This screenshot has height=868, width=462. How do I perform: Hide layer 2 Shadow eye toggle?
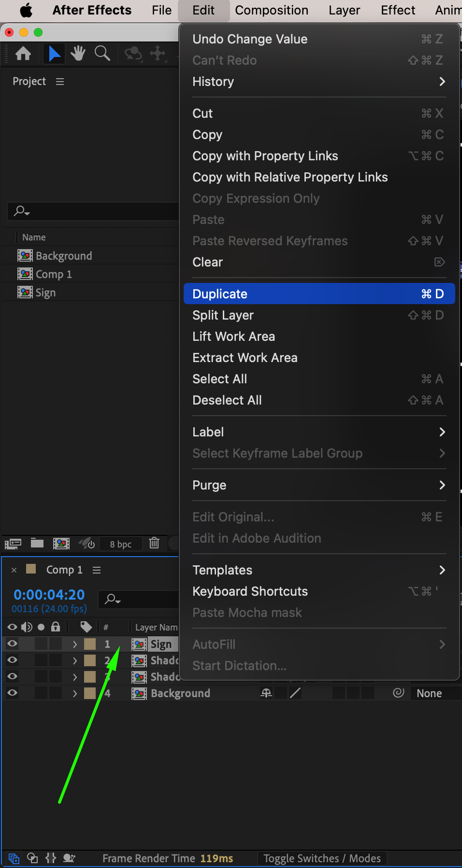tap(12, 660)
